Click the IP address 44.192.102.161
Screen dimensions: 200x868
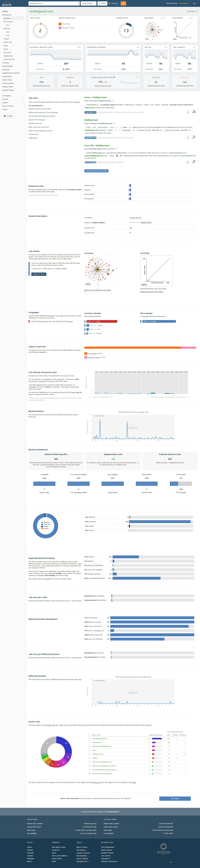coord(135,218)
